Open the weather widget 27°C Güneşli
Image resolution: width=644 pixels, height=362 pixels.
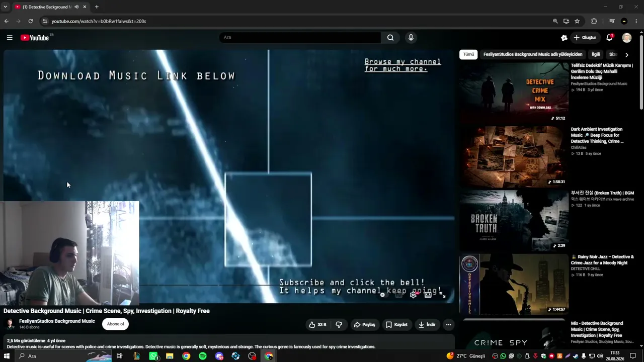(x=466, y=356)
